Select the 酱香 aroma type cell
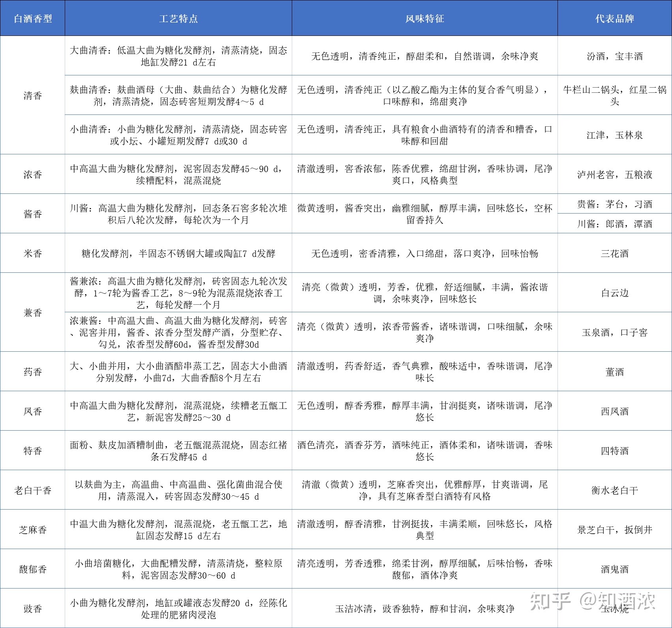 click(x=32, y=214)
